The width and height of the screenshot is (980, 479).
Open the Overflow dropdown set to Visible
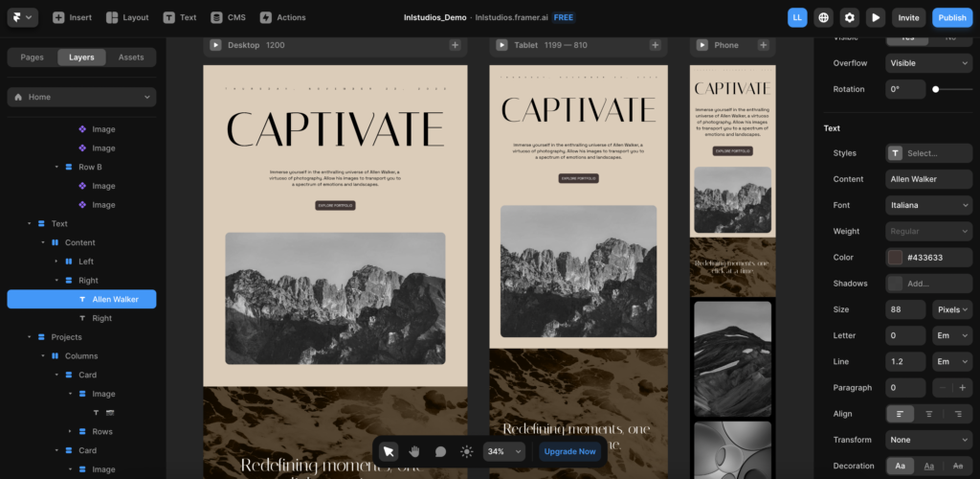(928, 63)
